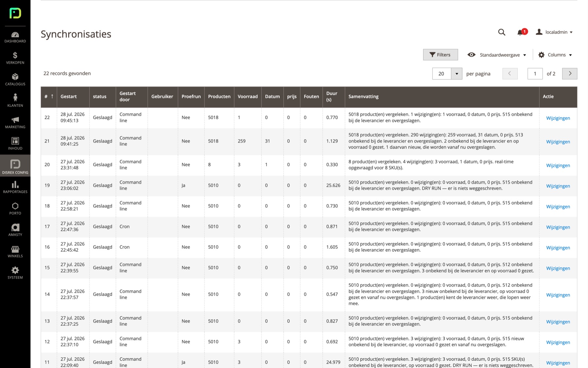Open Wijzigingen link for sync 17

coord(558,227)
